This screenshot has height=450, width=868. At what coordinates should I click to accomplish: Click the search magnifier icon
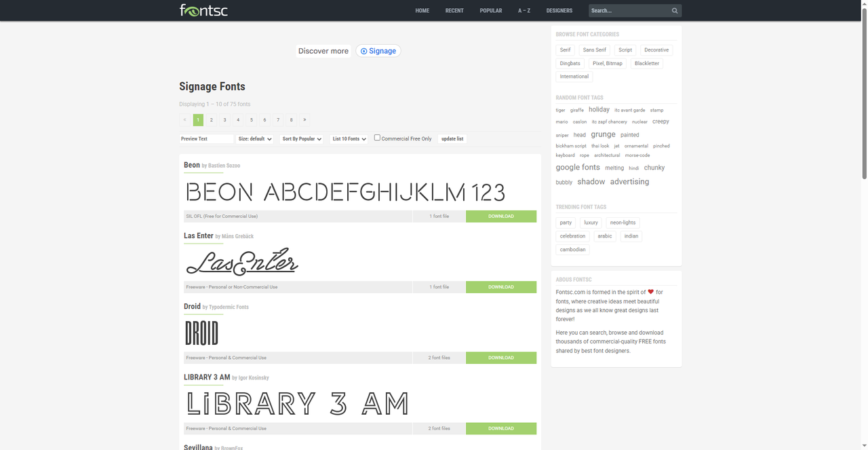point(674,11)
